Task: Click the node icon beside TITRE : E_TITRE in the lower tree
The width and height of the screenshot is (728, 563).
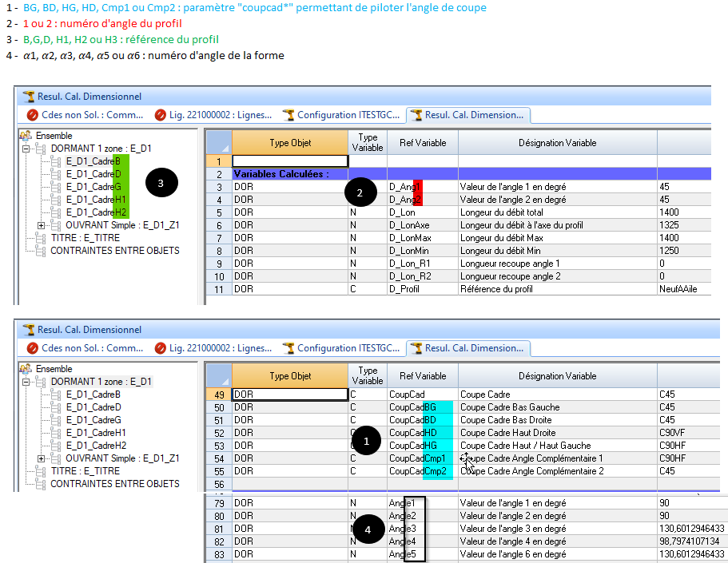Action: 40,471
